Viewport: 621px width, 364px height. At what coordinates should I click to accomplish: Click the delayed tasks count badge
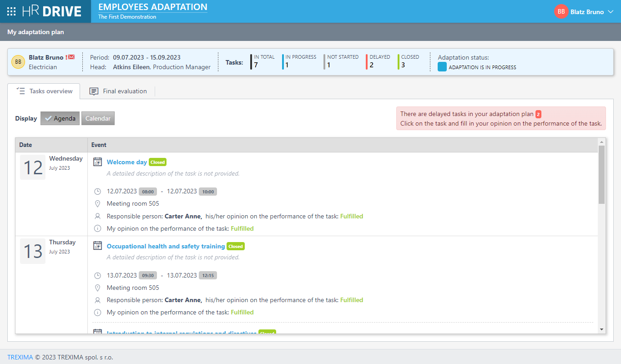coord(537,114)
